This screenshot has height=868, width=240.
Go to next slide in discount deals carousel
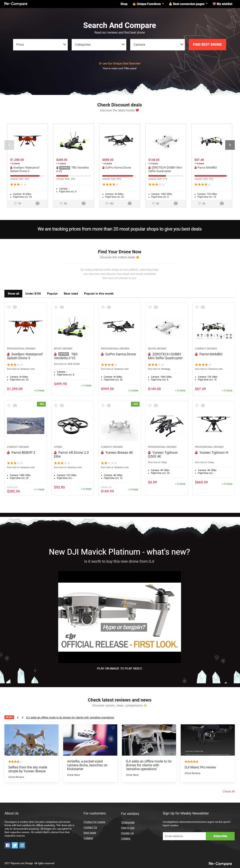tap(230, 145)
